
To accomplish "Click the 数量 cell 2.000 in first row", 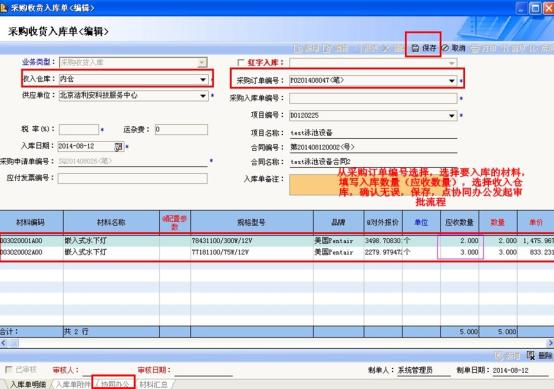I will click(x=498, y=241).
